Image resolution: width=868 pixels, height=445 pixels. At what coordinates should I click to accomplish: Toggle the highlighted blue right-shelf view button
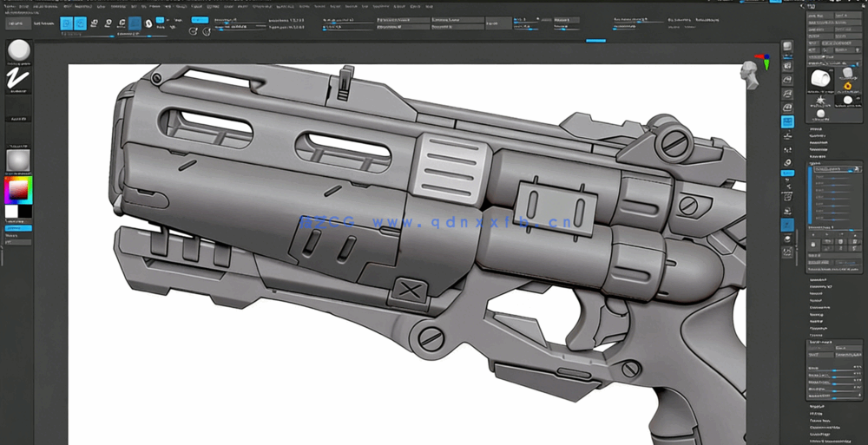pyautogui.click(x=787, y=121)
